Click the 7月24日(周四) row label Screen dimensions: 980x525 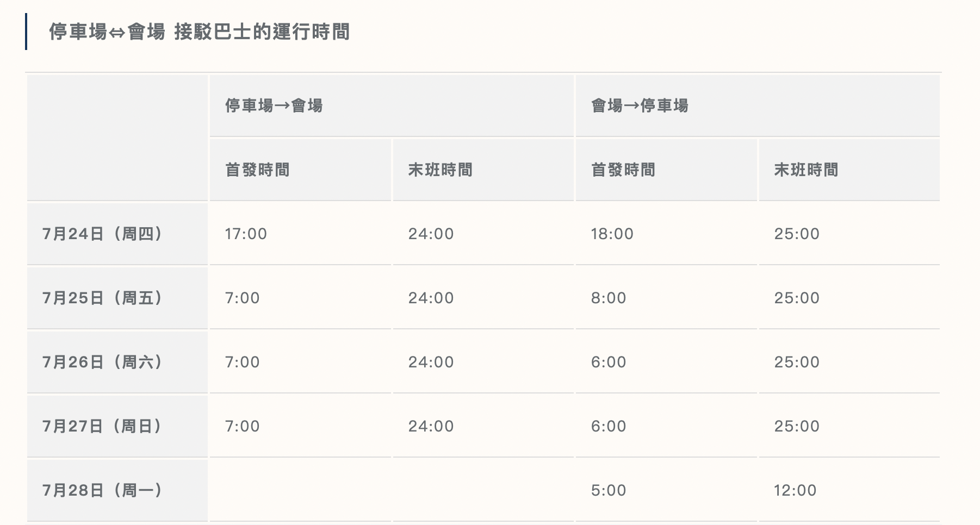pos(102,234)
